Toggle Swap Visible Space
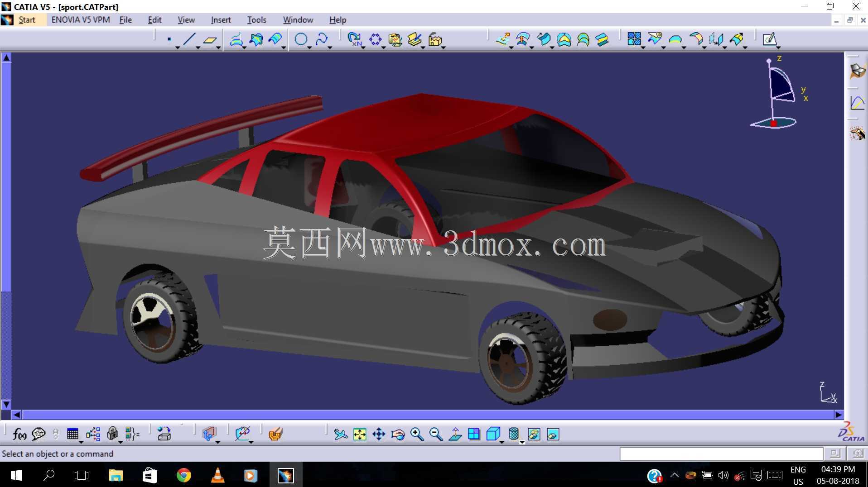The height and width of the screenshot is (487, 868). (x=553, y=434)
